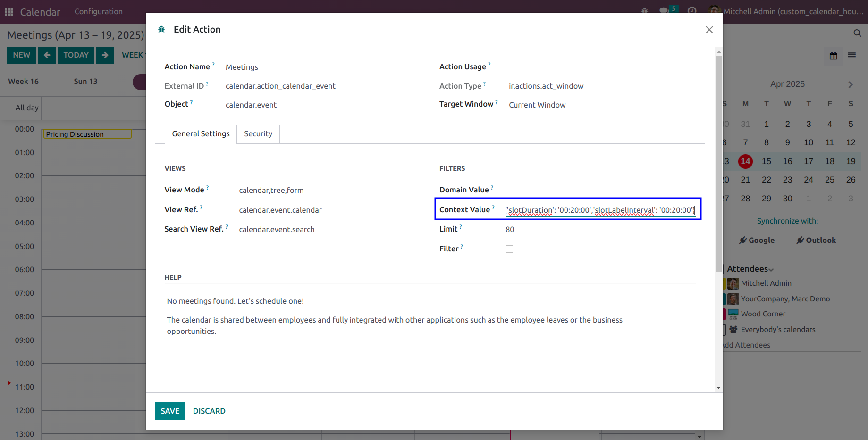Go to next month in mini calendar
This screenshot has width=868, height=440.
(851, 85)
